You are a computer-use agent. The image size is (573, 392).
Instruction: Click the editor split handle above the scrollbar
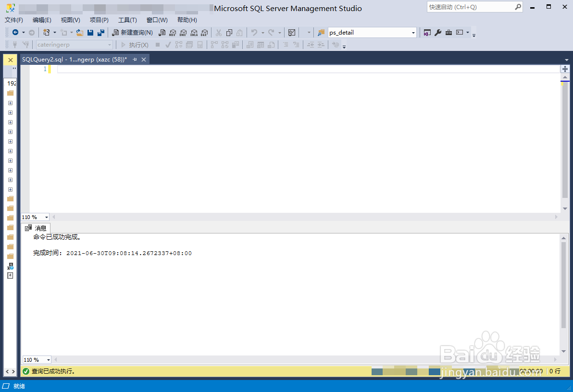click(x=565, y=69)
